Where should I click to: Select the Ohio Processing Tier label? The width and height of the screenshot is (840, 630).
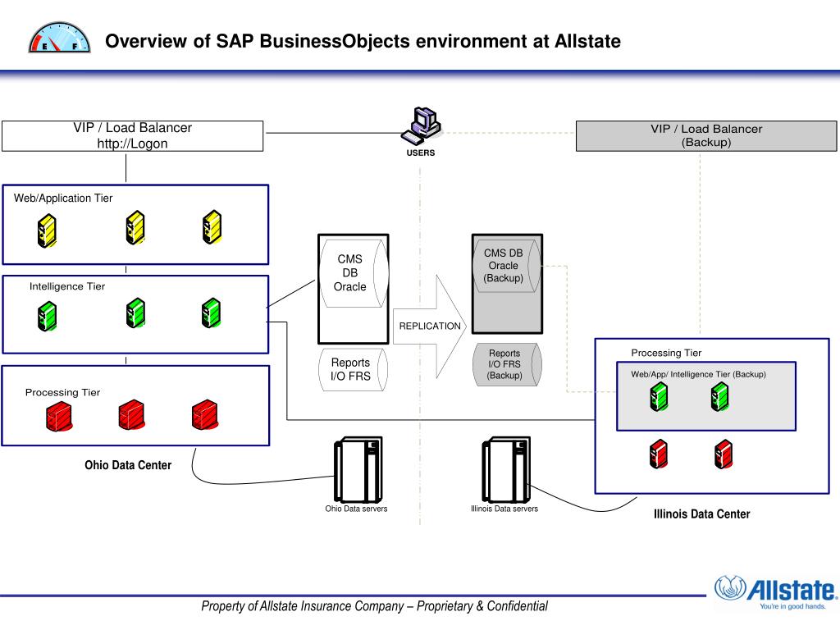(62, 393)
